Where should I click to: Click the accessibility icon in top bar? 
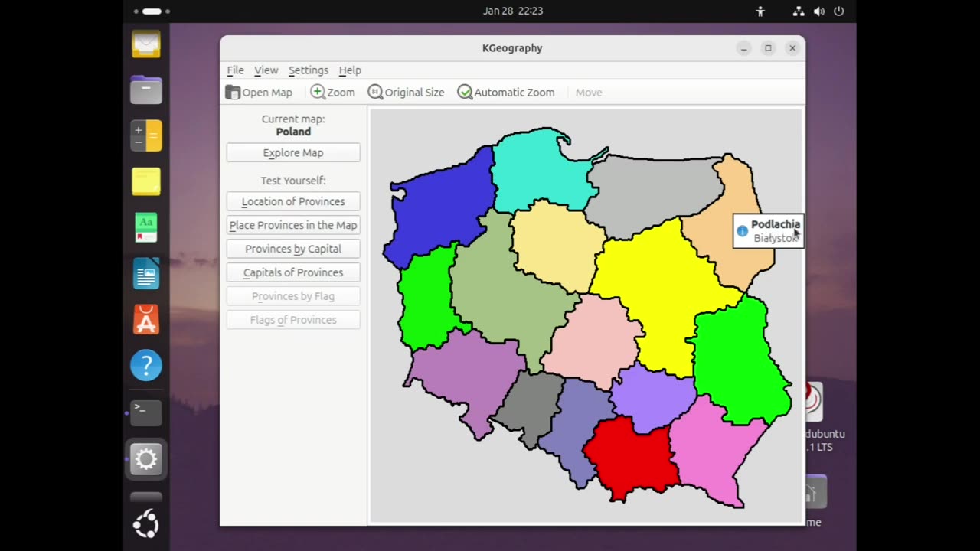pyautogui.click(x=760, y=11)
